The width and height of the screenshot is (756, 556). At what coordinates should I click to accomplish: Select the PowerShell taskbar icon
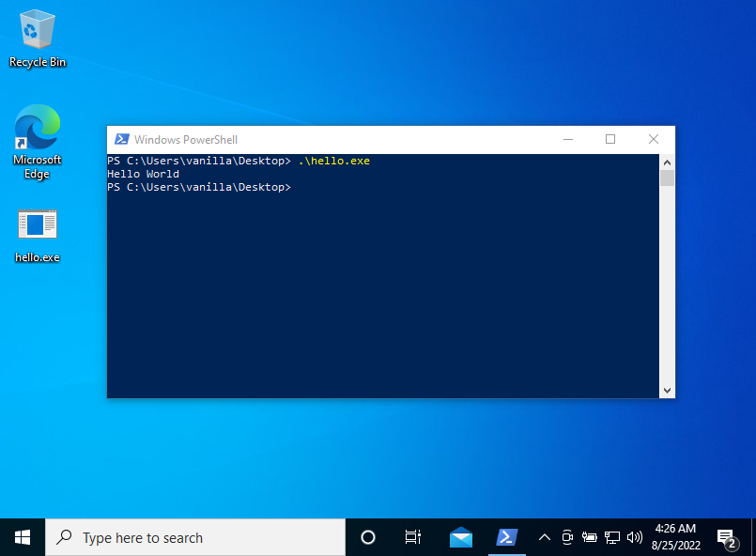[x=507, y=536]
